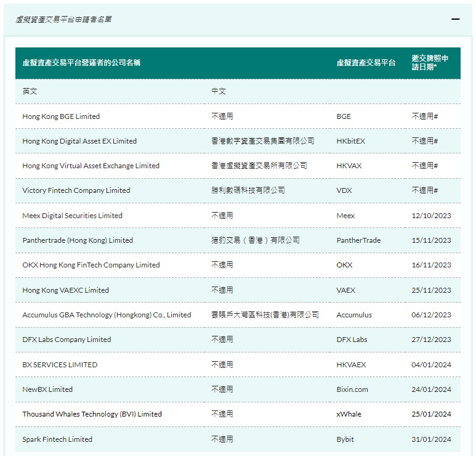The width and height of the screenshot is (476, 456).
Task: Click the xWhale platform name
Action: [349, 413]
